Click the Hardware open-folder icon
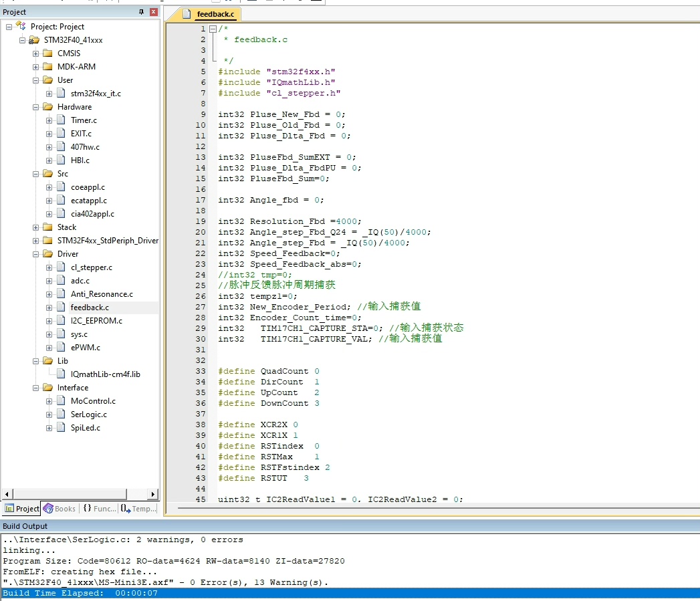 [47, 107]
